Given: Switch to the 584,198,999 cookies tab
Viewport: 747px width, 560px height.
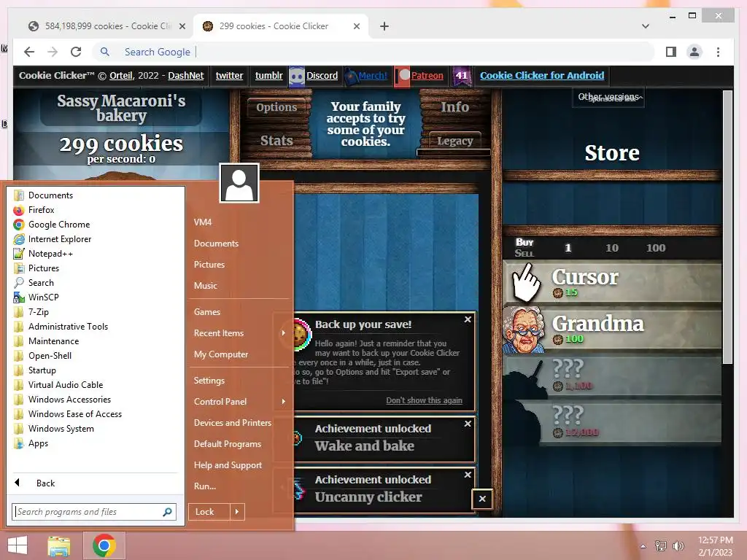Looking at the screenshot, I should click(x=107, y=26).
